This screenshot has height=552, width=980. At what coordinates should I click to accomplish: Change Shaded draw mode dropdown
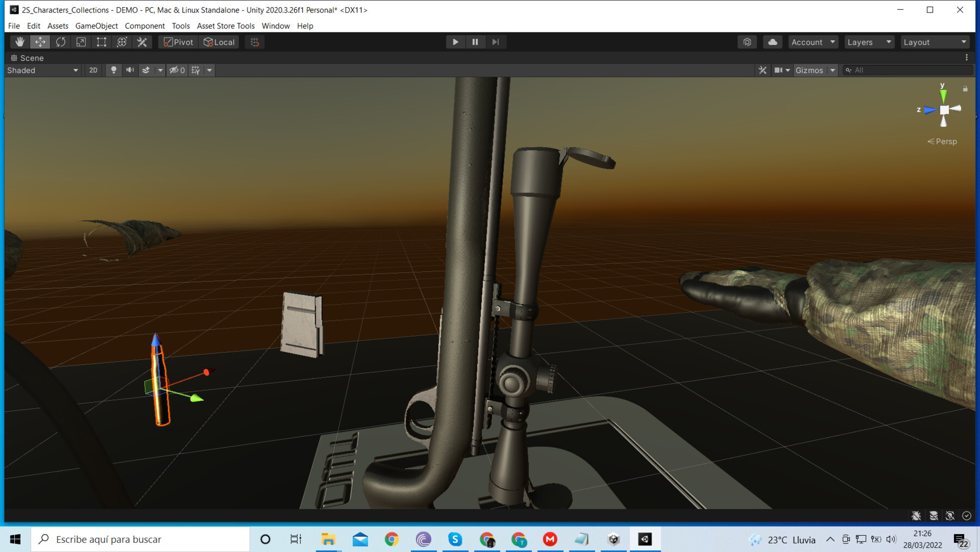(x=42, y=70)
